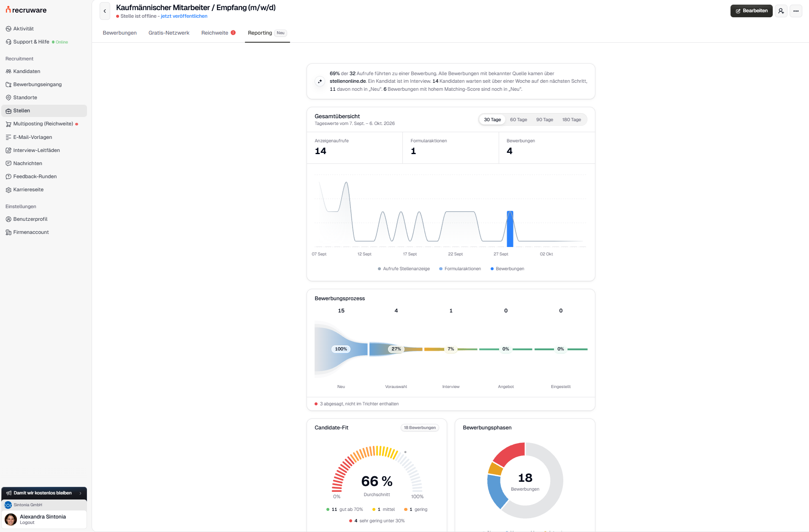This screenshot has height=532, width=809.
Task: Click the Sintonia GmbH company entry
Action: click(44, 505)
